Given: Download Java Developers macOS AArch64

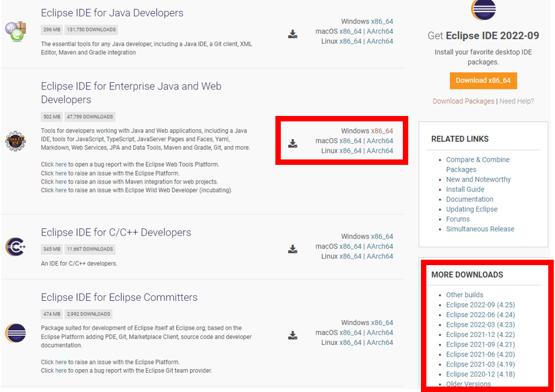Looking at the screenshot, I should click(x=380, y=31).
